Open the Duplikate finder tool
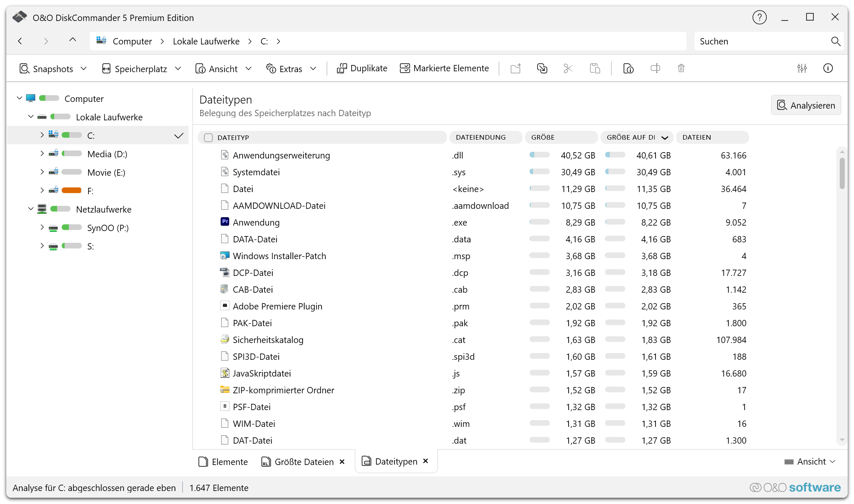 point(362,68)
